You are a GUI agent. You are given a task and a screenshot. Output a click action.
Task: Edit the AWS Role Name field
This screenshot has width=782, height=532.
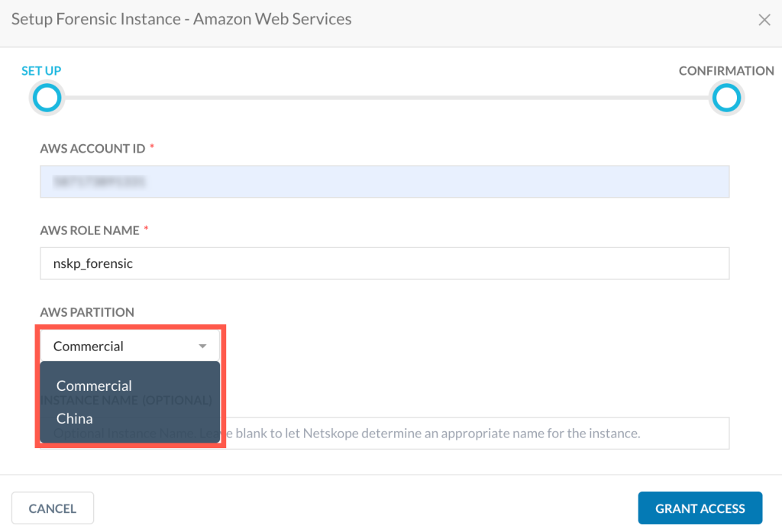point(385,263)
